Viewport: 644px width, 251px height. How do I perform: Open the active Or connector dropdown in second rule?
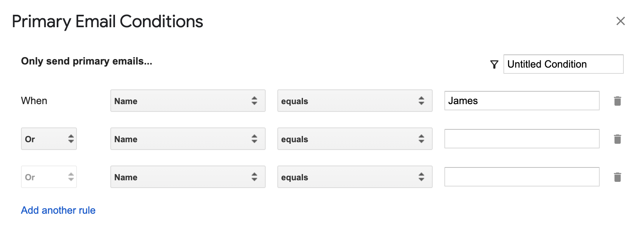(x=49, y=139)
